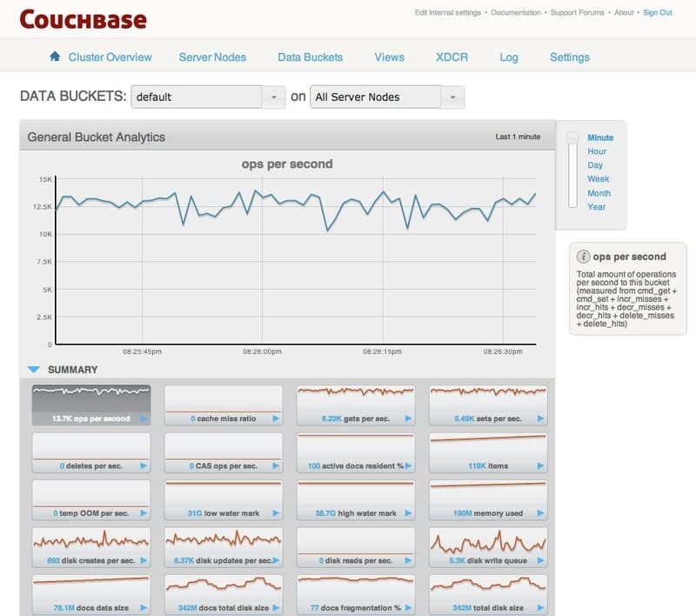Click the arrow icon on disk updates per sec. card
Image resolution: width=696 pixels, height=616 pixels.
coord(276,560)
